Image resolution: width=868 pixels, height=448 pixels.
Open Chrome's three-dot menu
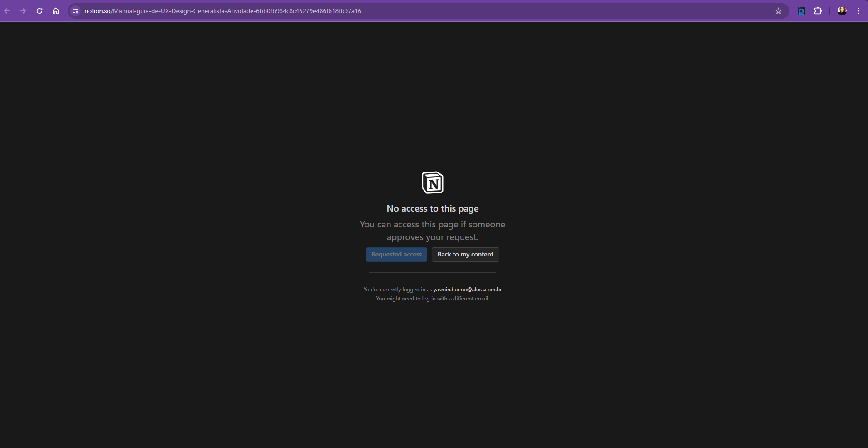coord(858,11)
